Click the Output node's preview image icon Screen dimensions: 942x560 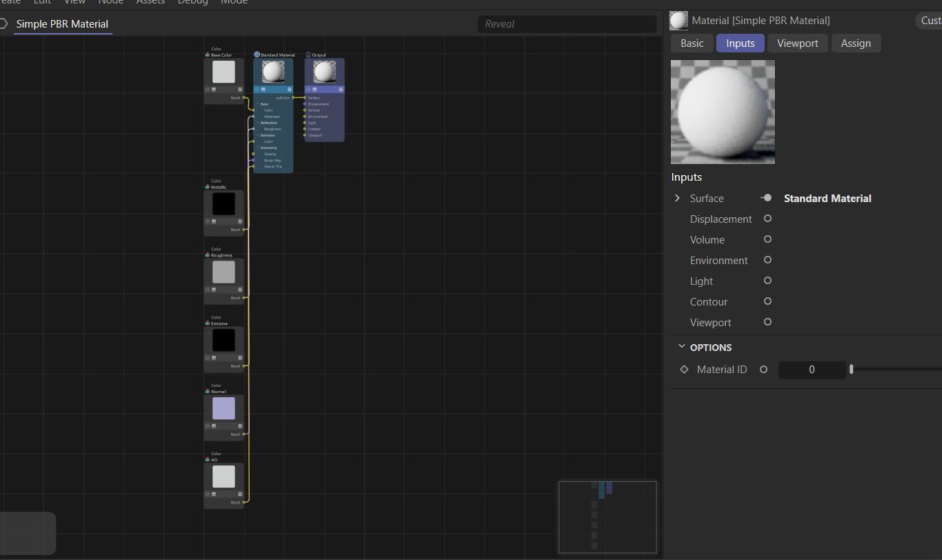tap(315, 89)
